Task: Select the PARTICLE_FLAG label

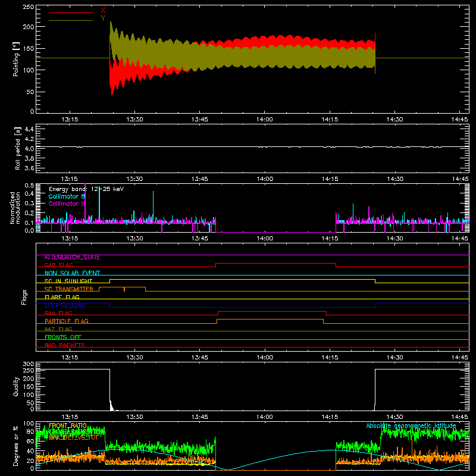Action: [x=67, y=321]
